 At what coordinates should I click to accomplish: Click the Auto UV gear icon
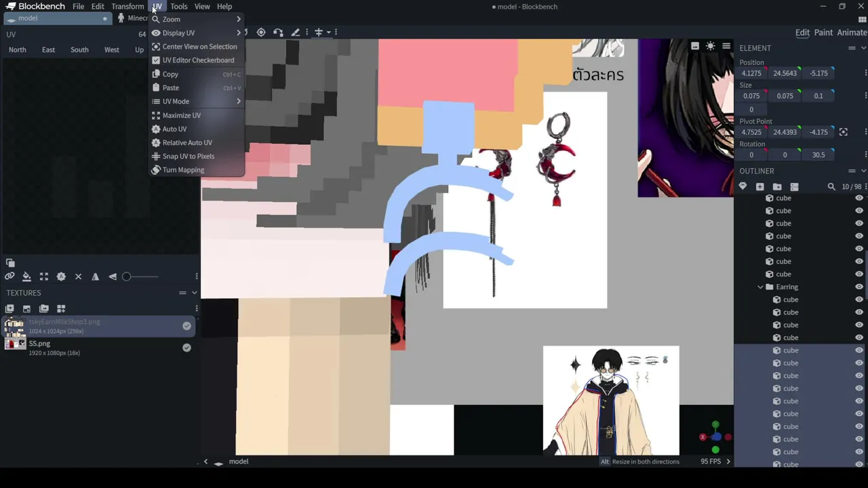tap(61, 277)
